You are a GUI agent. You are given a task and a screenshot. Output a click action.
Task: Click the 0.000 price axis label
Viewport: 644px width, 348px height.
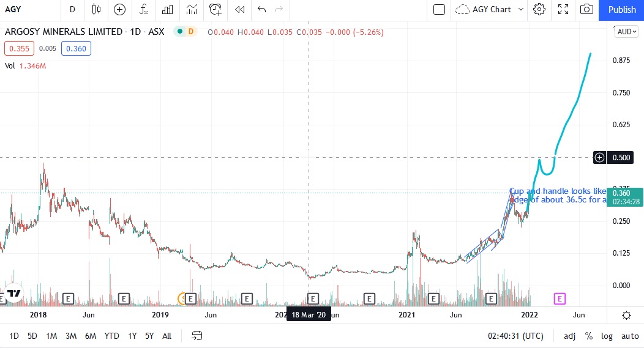621,285
